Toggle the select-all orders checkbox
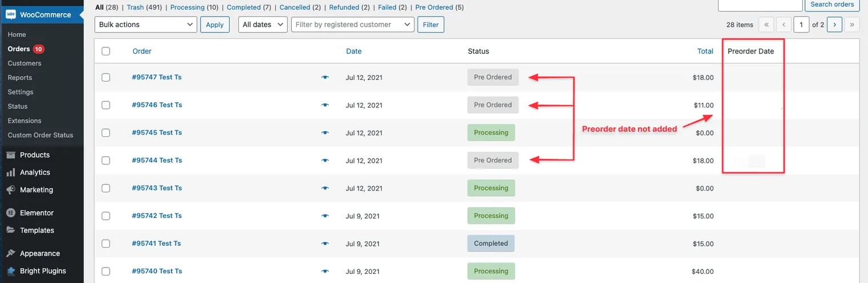This screenshot has width=868, height=283. click(x=106, y=51)
